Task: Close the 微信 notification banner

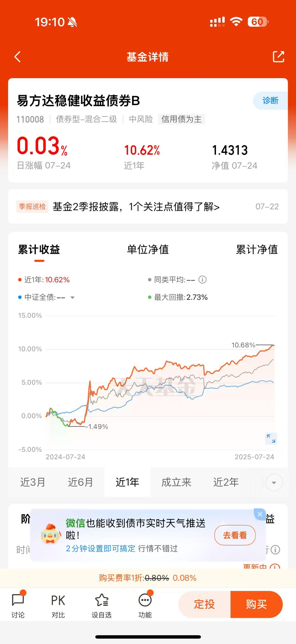Action: 260,514
